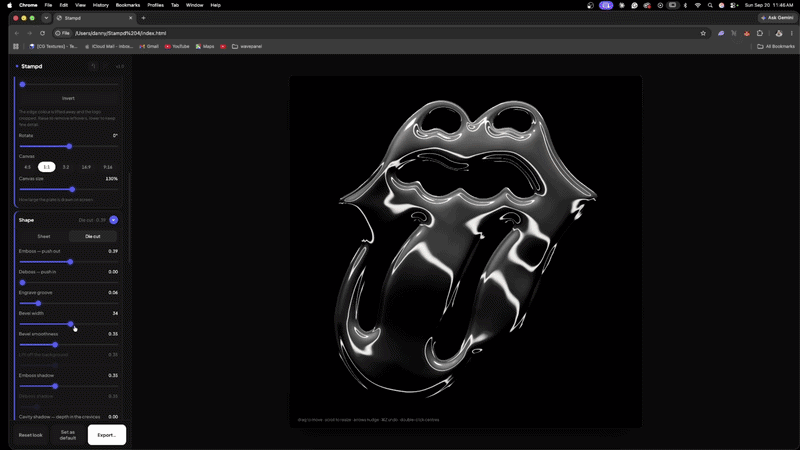Click the chrome lips artwork on canvas
The height and width of the screenshot is (450, 800).
(x=465, y=247)
